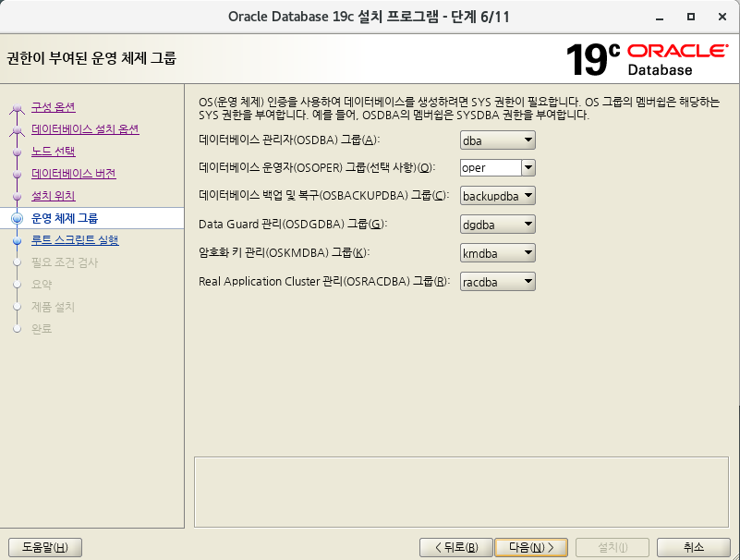Open the OSKMDBA dropdown showing kmdba
Screen dimensions: 740x560
pyautogui.click(x=497, y=253)
